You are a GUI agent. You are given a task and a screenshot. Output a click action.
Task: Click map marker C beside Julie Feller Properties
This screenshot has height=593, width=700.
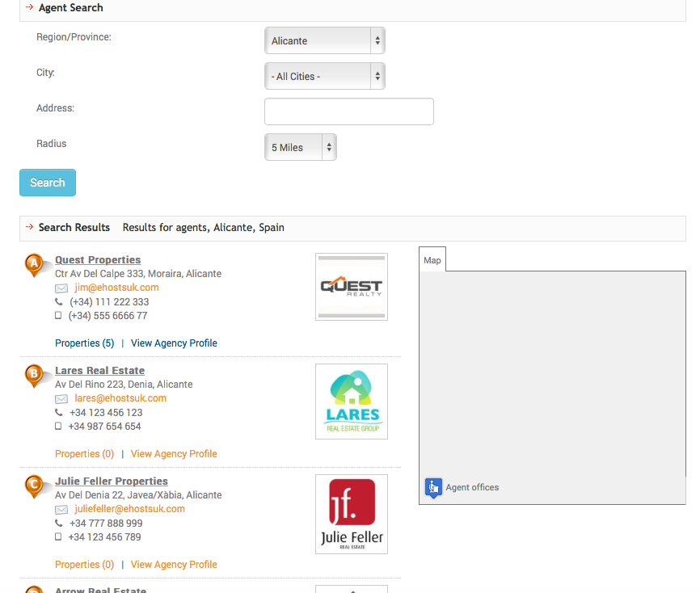[35, 486]
